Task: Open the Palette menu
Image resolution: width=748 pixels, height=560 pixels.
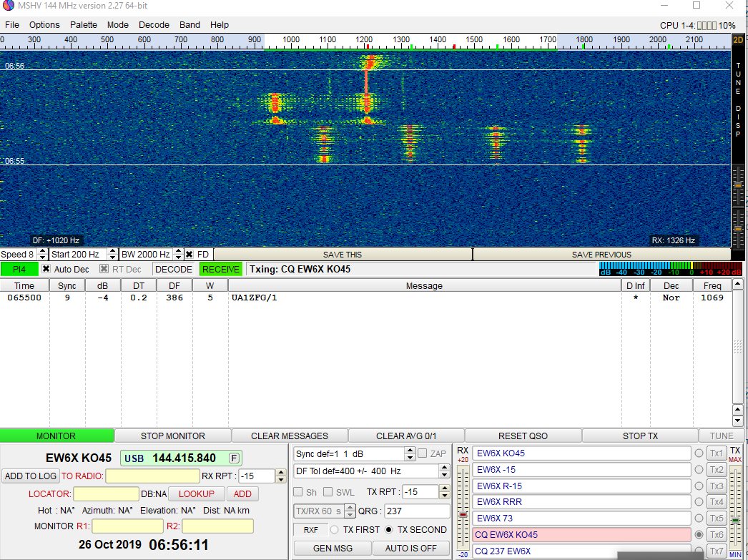Action: pos(83,24)
